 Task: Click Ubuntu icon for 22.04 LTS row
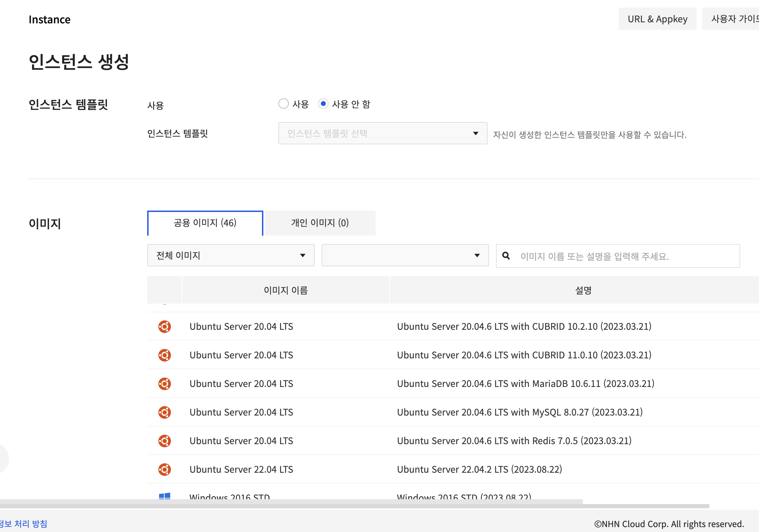[x=164, y=470]
